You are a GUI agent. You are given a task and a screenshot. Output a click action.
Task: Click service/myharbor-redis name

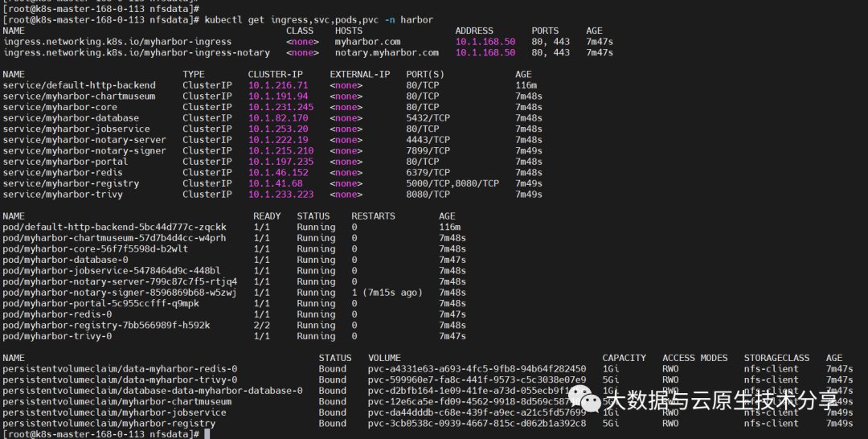tap(63, 172)
